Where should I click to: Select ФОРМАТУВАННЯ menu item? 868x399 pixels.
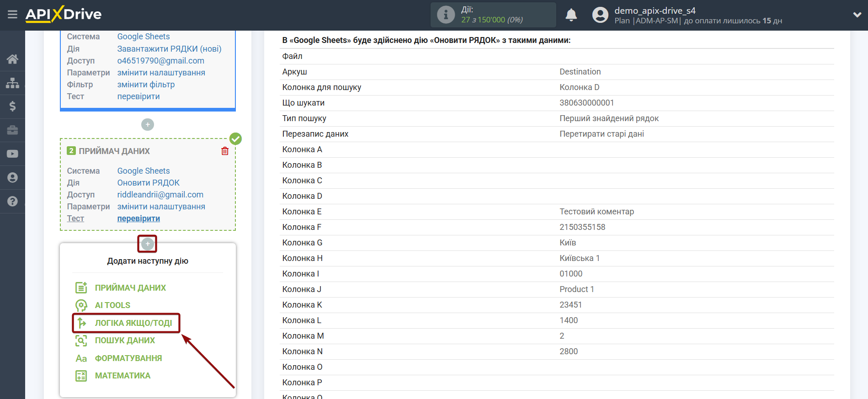pyautogui.click(x=128, y=358)
